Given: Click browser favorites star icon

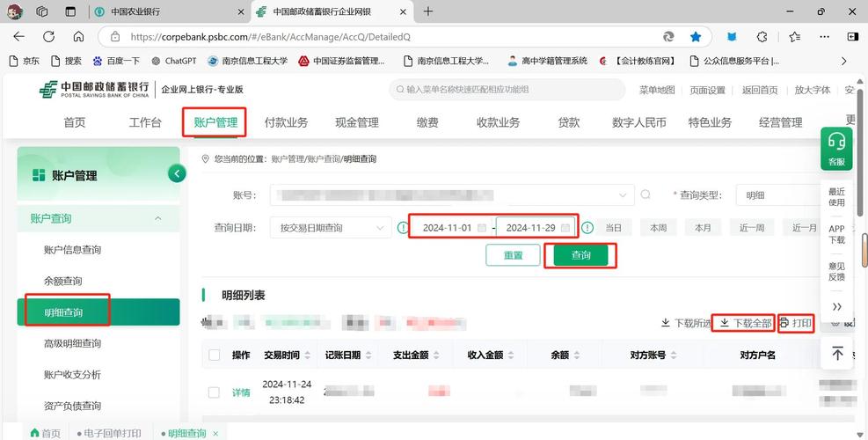Looking at the screenshot, I should coord(696,37).
